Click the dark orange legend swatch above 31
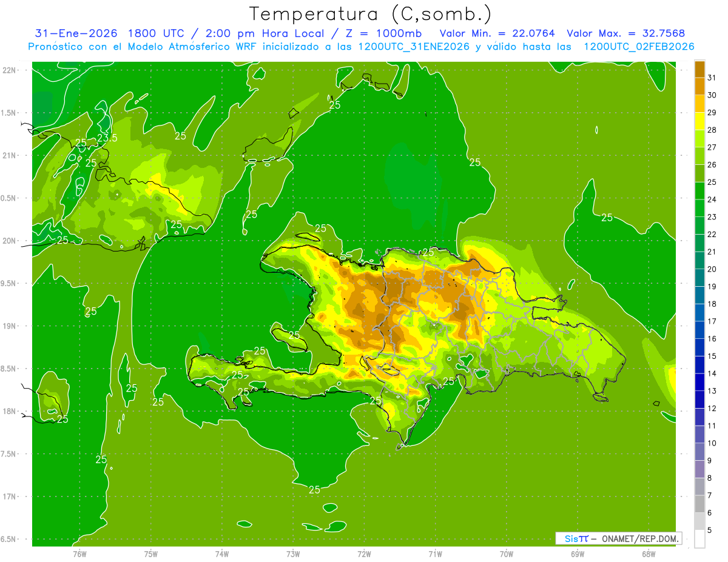This screenshot has width=728, height=562. click(699, 69)
